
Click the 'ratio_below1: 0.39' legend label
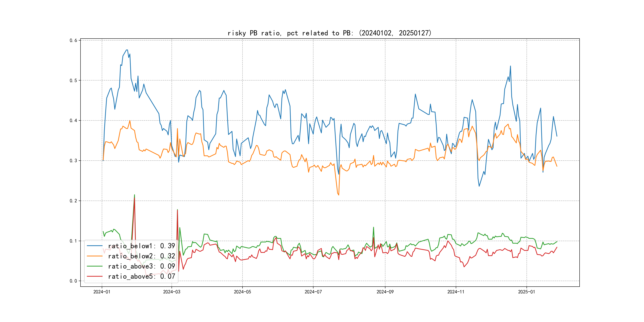[142, 246]
